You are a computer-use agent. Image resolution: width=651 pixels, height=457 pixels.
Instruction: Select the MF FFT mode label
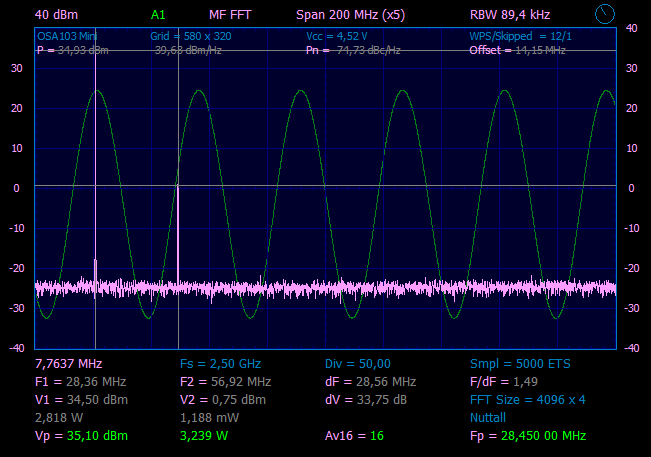[232, 15]
